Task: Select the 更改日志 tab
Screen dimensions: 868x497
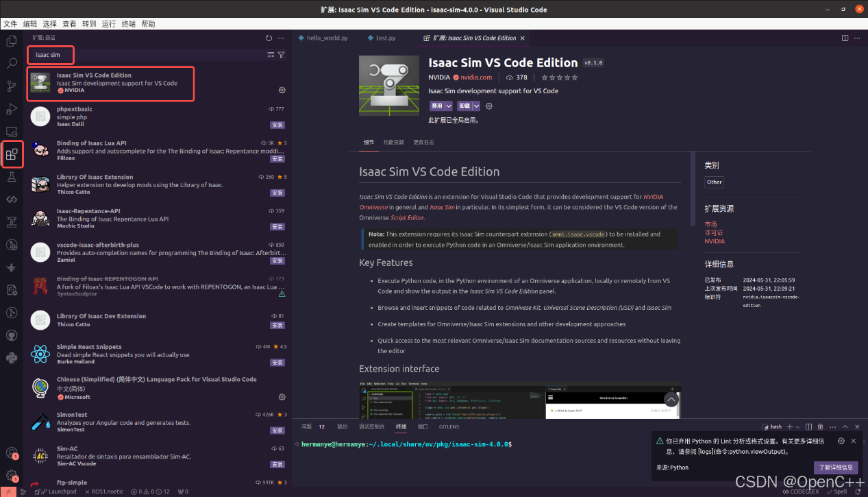Action: click(x=423, y=142)
